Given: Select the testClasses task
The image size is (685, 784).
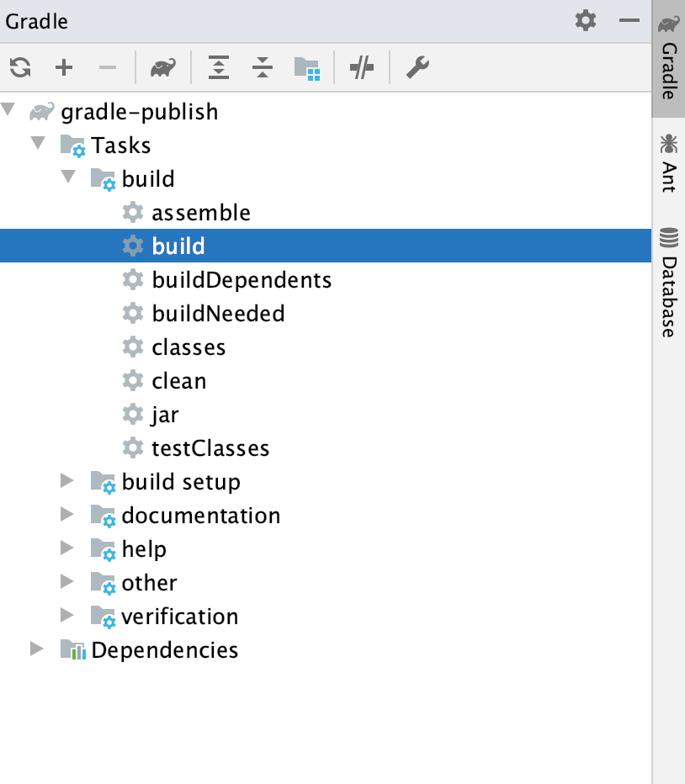Looking at the screenshot, I should (x=210, y=448).
